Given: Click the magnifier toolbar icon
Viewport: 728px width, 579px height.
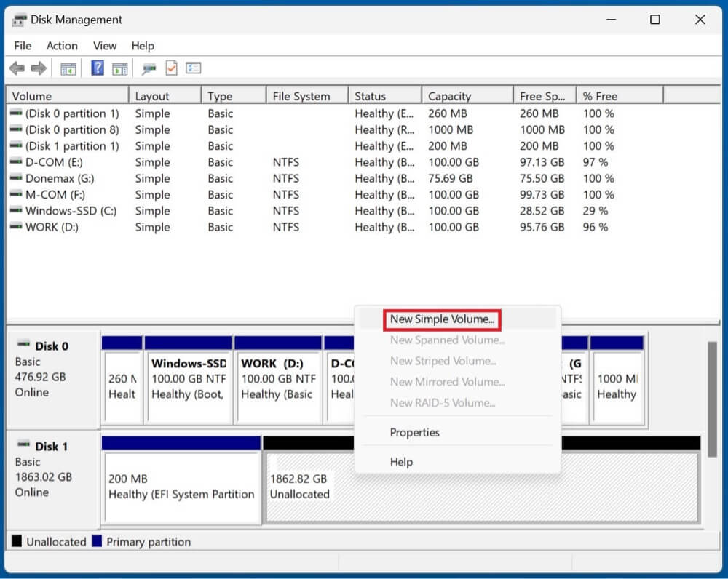Looking at the screenshot, I should tap(149, 68).
